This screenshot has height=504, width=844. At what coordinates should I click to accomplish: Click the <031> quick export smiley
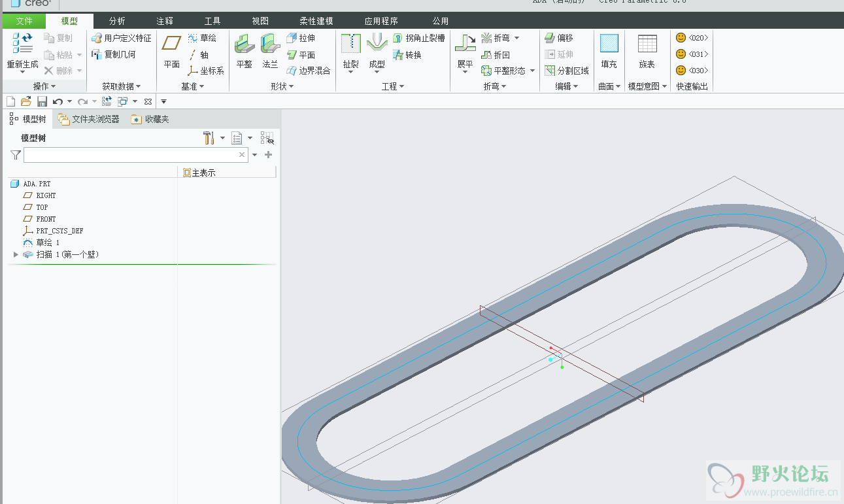point(681,54)
